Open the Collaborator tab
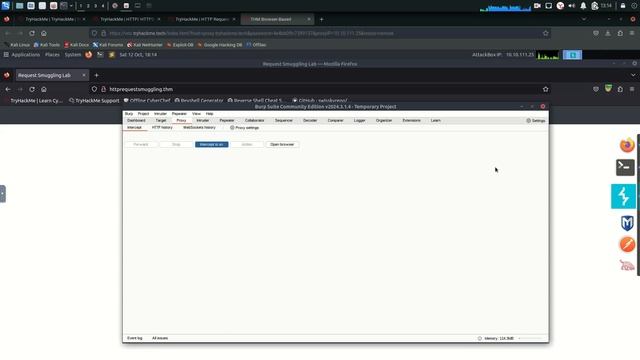The image size is (640, 360). click(255, 121)
